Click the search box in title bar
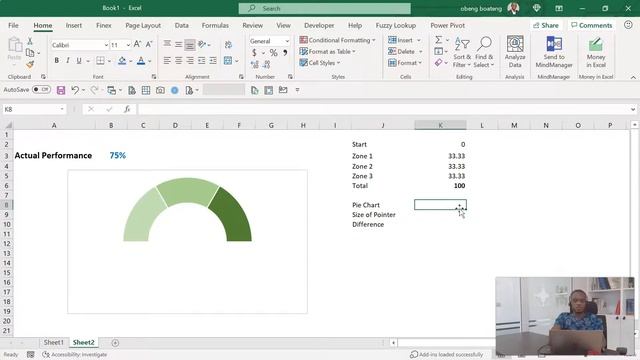 tap(324, 8)
